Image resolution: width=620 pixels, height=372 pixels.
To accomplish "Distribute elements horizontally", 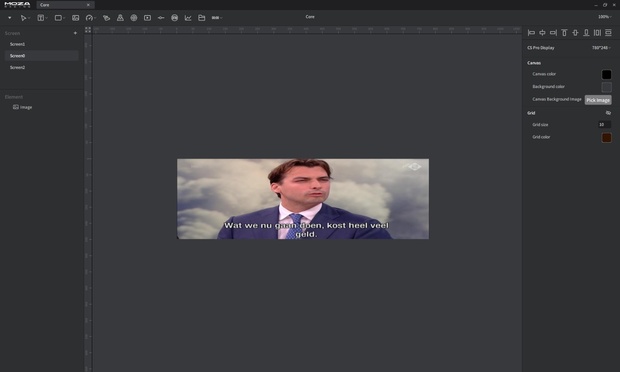I will (597, 33).
